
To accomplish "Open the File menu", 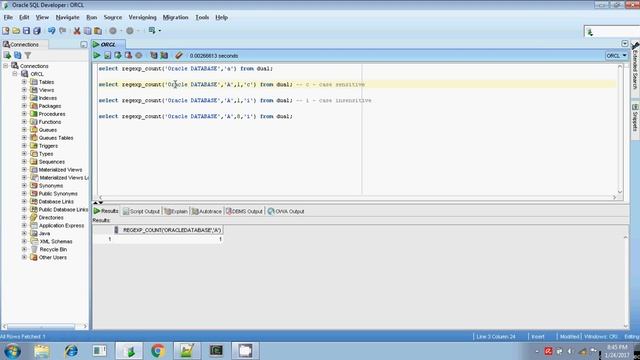I will coord(8,18).
